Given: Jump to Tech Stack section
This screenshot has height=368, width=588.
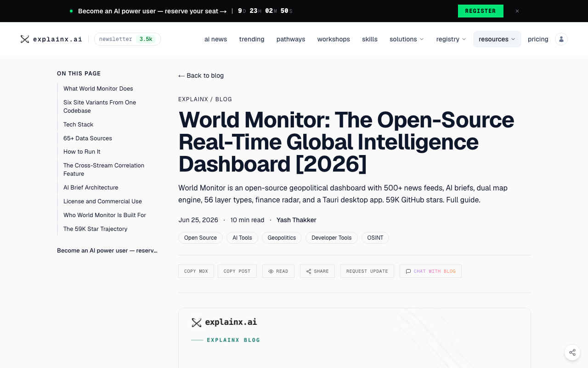Looking at the screenshot, I should tap(79, 125).
